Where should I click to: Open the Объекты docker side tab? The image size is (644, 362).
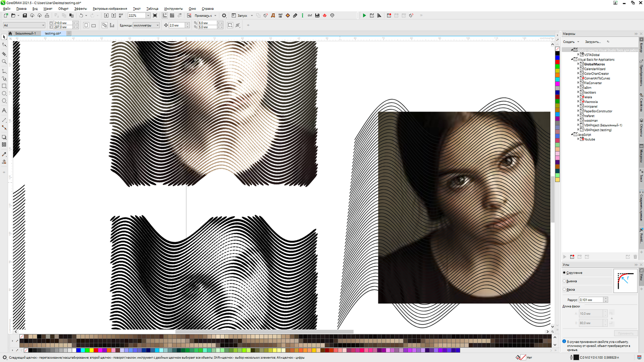tap(641, 128)
